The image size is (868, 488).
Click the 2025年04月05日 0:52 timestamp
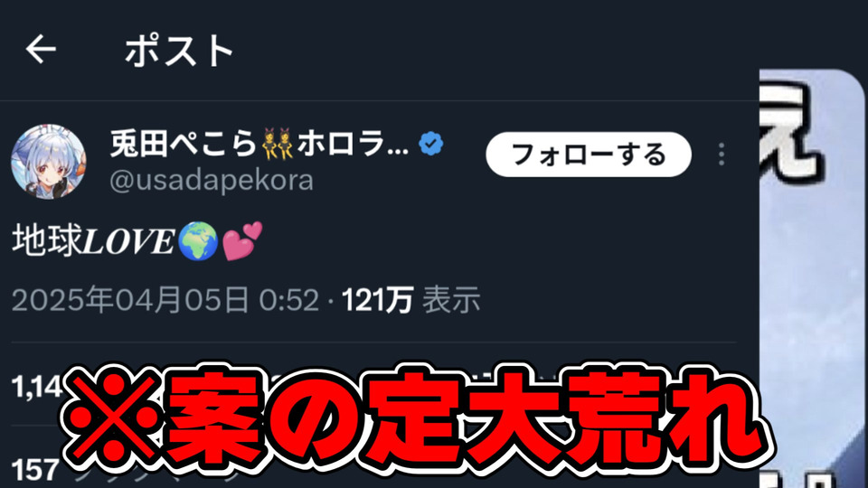165,300
